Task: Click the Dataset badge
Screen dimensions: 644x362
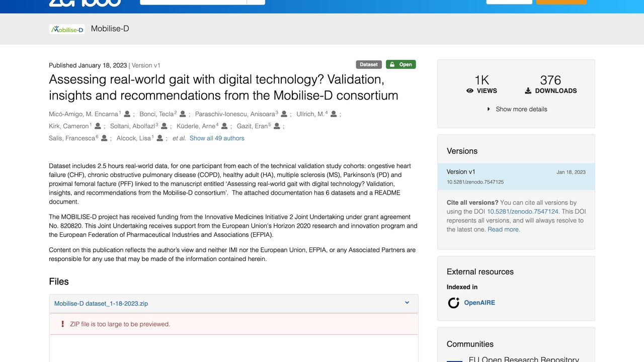Action: click(369, 64)
